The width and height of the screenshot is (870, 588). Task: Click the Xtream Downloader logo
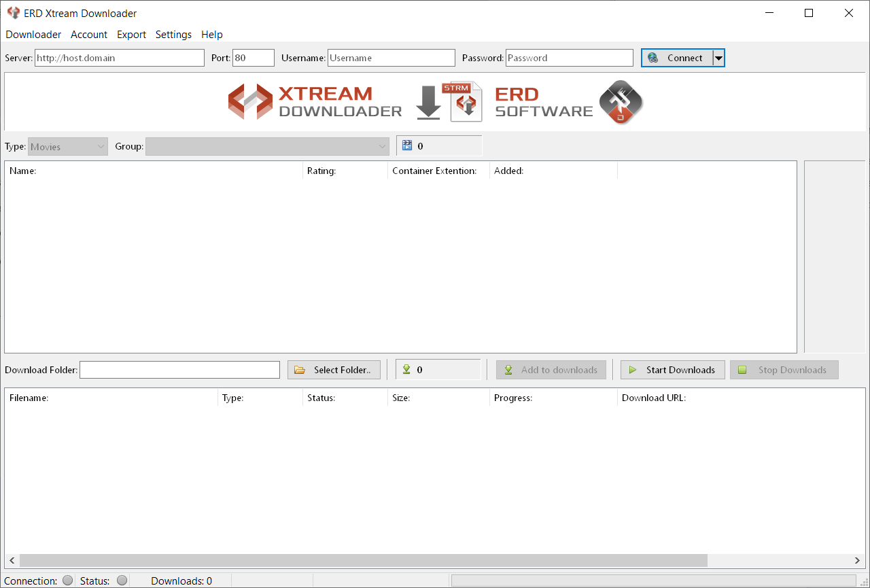315,102
